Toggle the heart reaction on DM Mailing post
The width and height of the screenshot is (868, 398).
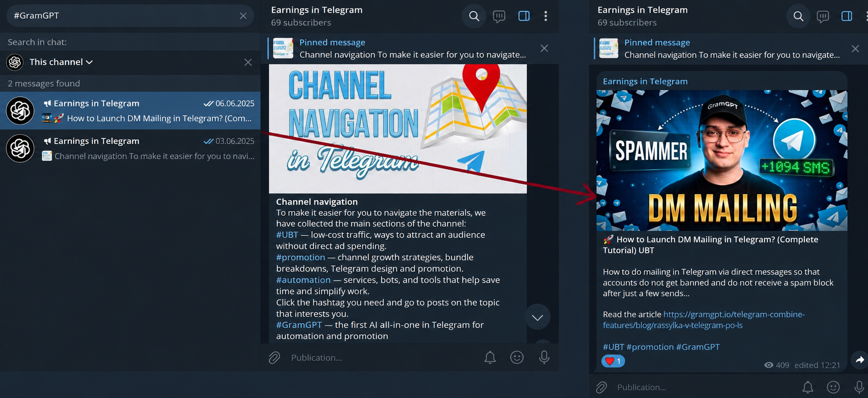pyautogui.click(x=613, y=361)
